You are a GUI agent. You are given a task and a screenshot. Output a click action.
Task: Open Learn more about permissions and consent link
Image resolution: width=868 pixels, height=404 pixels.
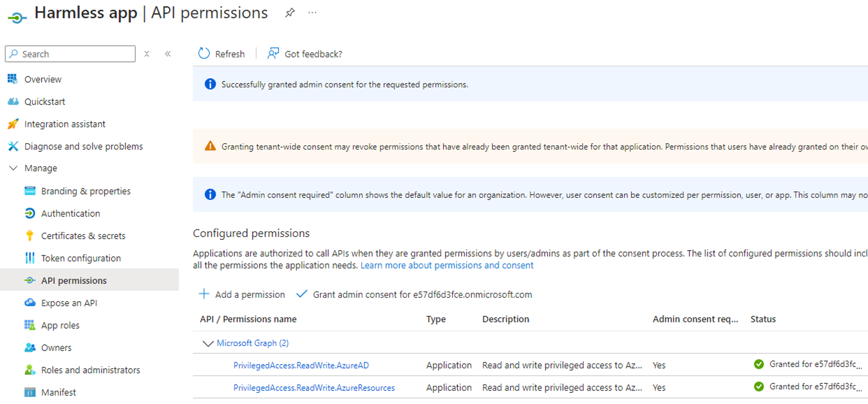447,265
